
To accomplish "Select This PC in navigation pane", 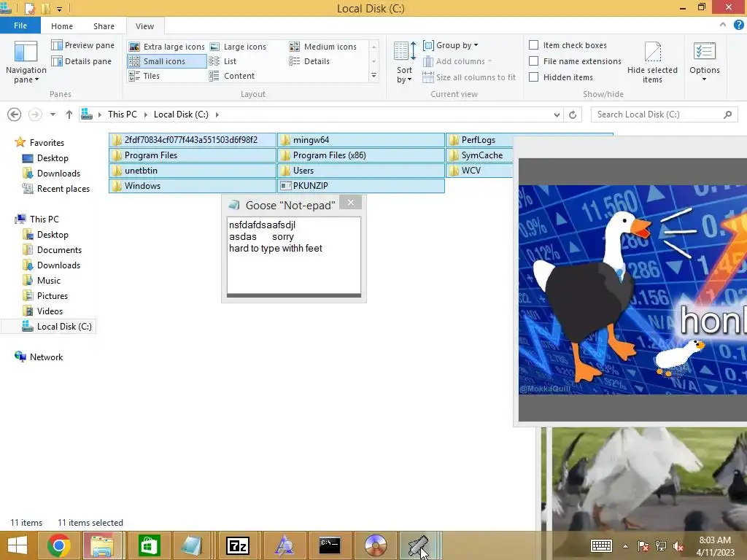I will [37, 219].
